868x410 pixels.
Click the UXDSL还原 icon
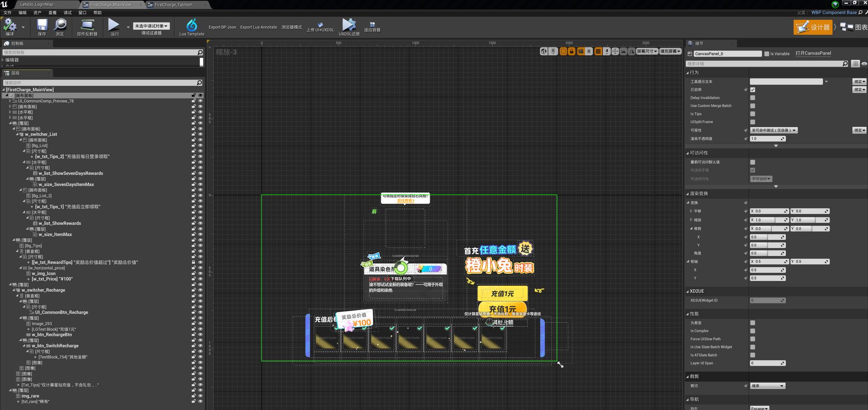[349, 24]
